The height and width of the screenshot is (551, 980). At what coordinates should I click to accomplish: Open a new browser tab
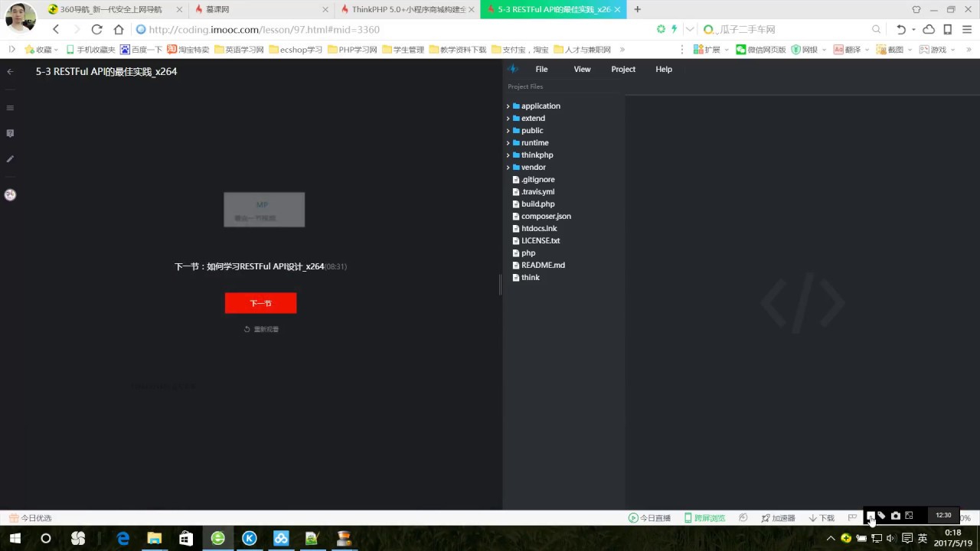(637, 9)
